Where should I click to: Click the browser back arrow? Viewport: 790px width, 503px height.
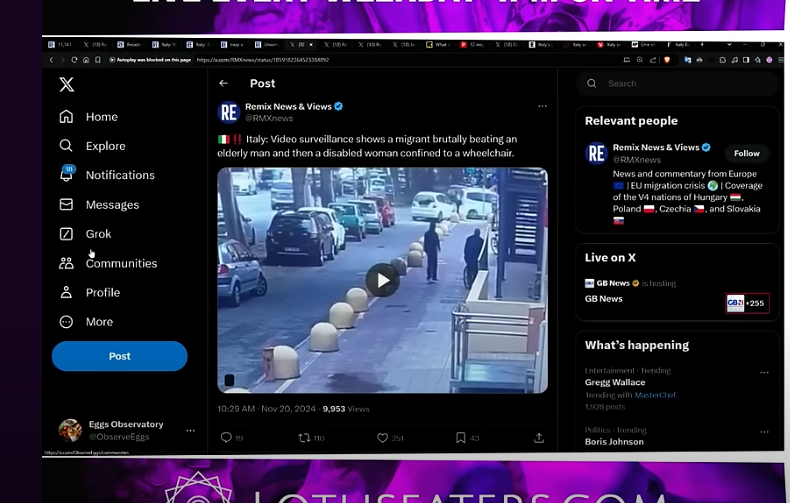point(51,60)
